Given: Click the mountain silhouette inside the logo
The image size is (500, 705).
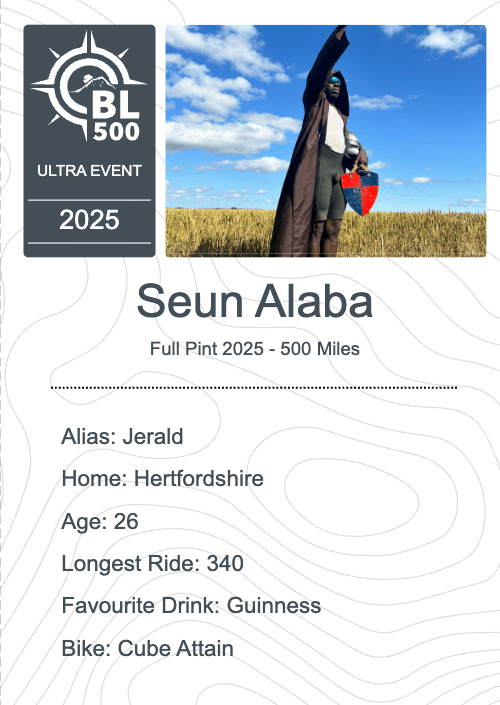Looking at the screenshot, I should point(97,83).
